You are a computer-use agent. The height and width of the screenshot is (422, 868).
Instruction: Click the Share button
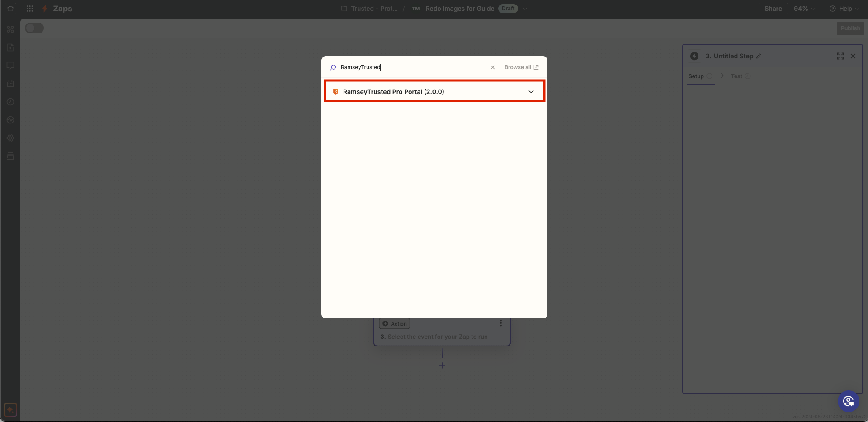pyautogui.click(x=773, y=9)
